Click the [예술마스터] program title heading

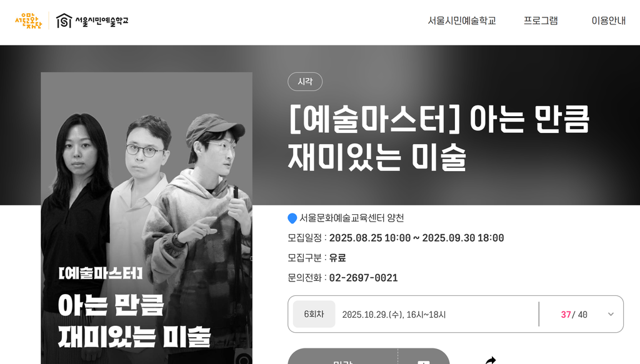(x=439, y=138)
